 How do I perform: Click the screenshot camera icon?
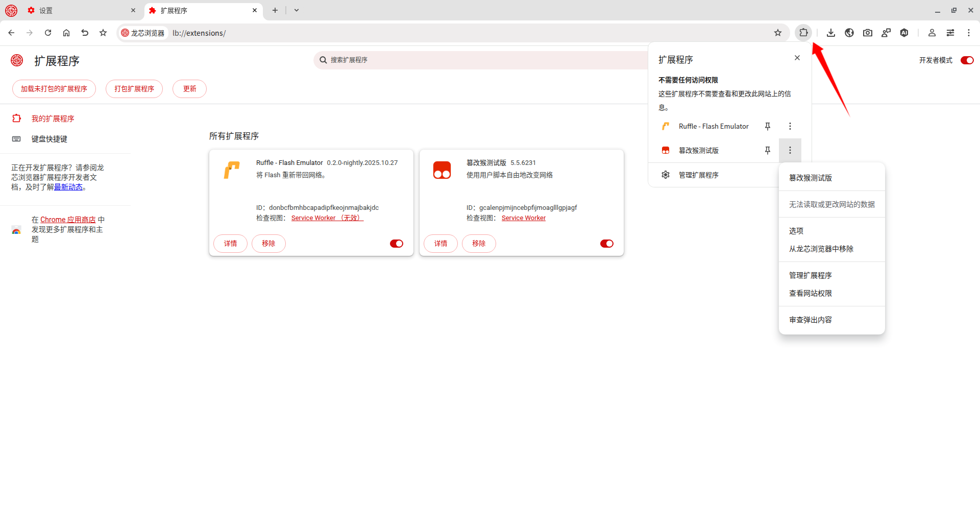[x=868, y=33]
